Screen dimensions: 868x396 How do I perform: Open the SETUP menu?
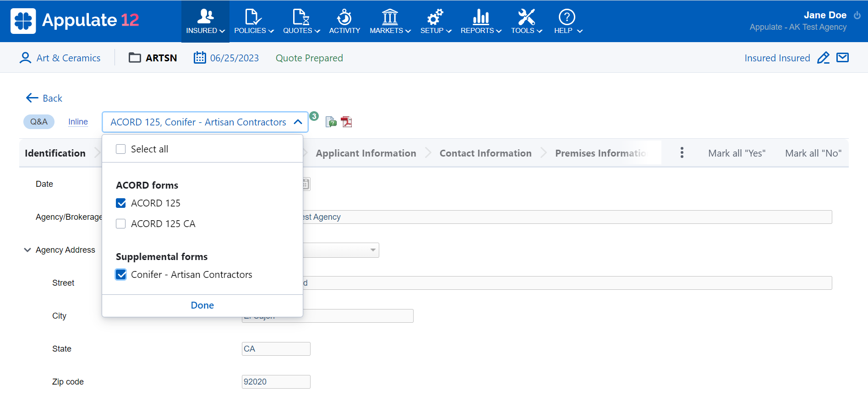[436, 22]
